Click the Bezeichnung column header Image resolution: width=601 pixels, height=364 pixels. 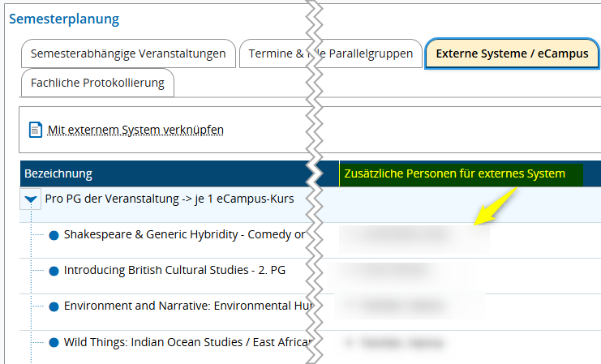pos(58,173)
